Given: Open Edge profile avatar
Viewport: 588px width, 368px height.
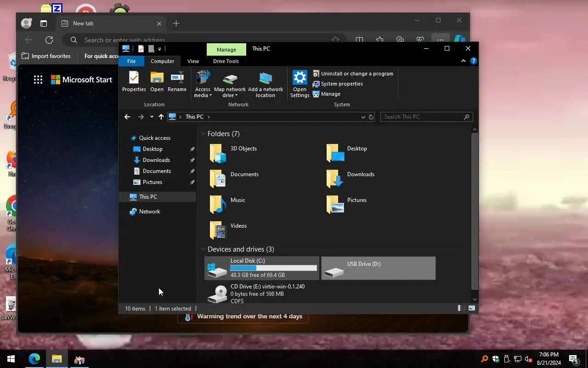Looking at the screenshot, I should coord(27,23).
